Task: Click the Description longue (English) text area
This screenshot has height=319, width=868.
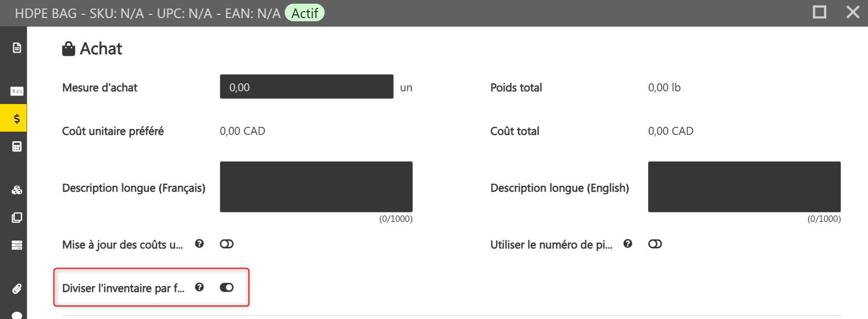Action: pyautogui.click(x=744, y=187)
